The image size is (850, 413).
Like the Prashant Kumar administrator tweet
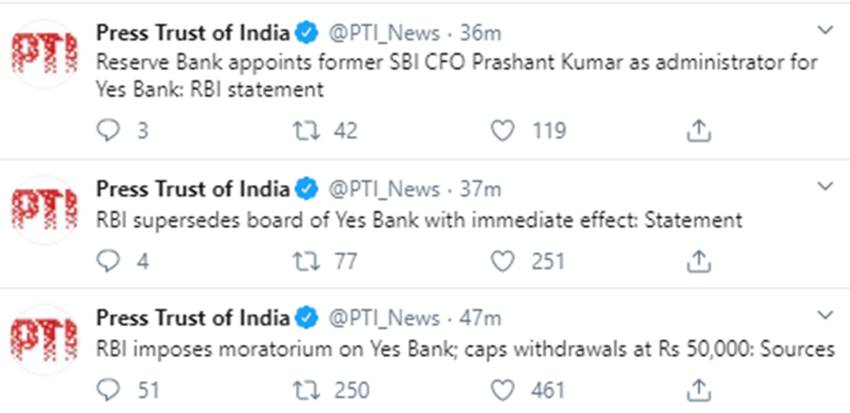coord(504,131)
